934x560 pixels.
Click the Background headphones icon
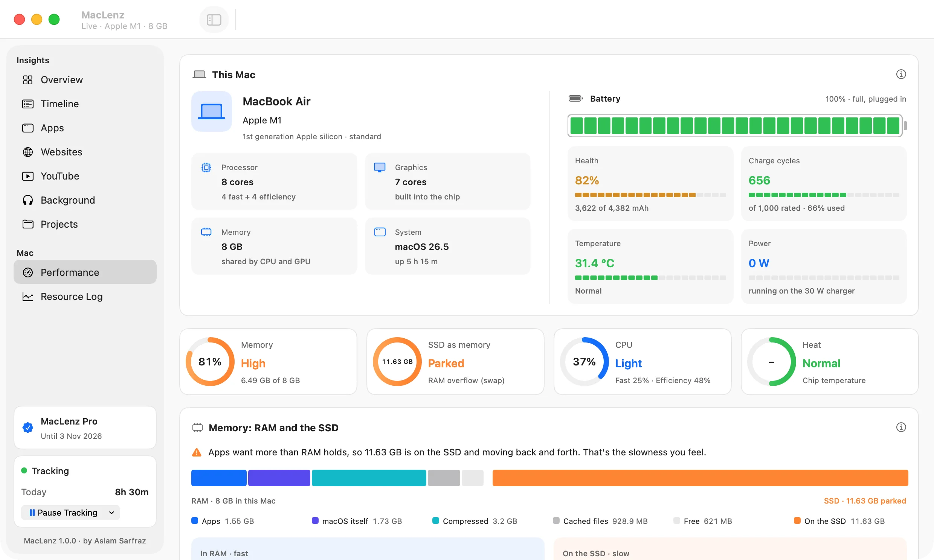click(x=28, y=200)
